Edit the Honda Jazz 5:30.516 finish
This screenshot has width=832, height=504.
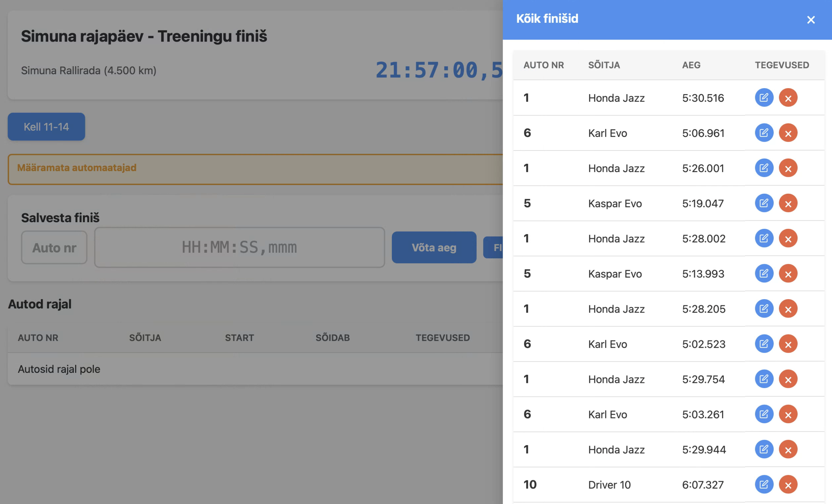764,98
